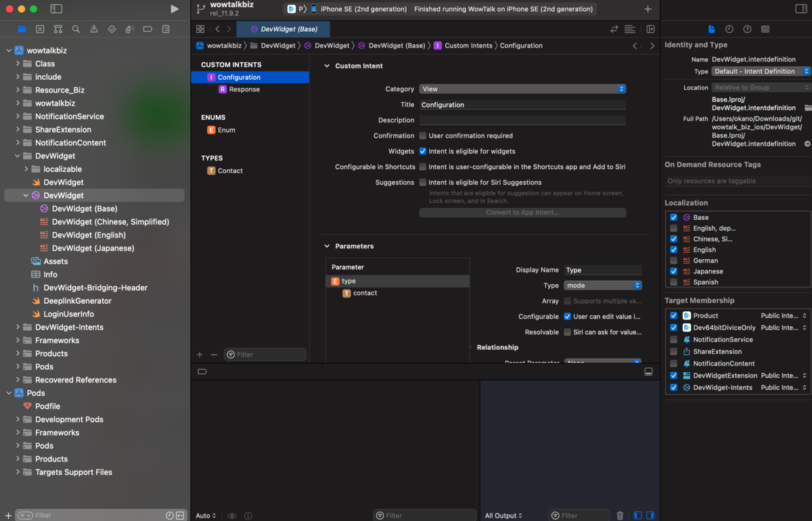Open the Podfile
The height and width of the screenshot is (521, 812).
click(x=47, y=406)
